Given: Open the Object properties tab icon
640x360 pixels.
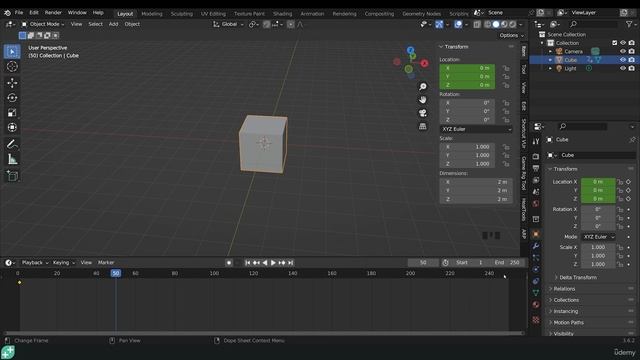Looking at the screenshot, I should (x=536, y=234).
